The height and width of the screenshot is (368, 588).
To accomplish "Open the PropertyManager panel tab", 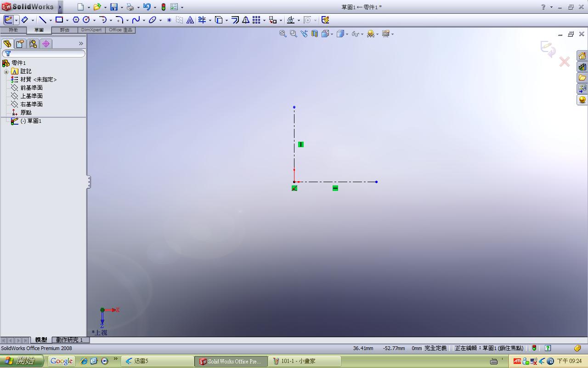I will tap(20, 44).
